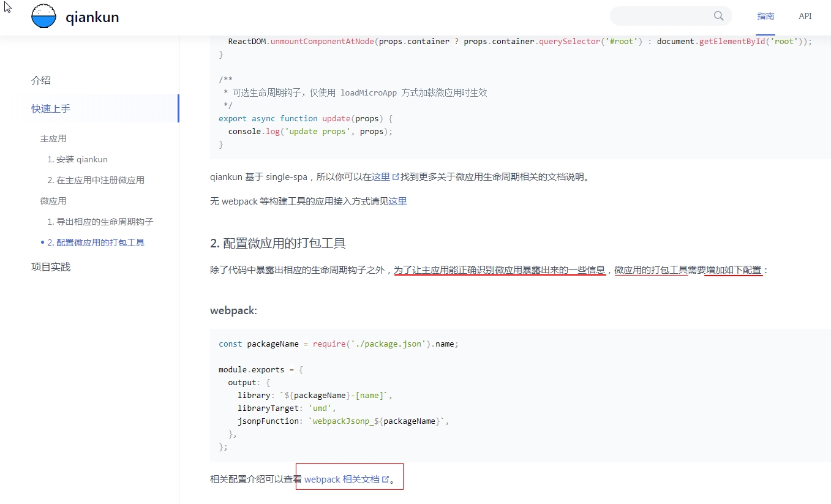Select 快速上手 in the sidebar
This screenshot has width=831, height=504.
coord(51,108)
